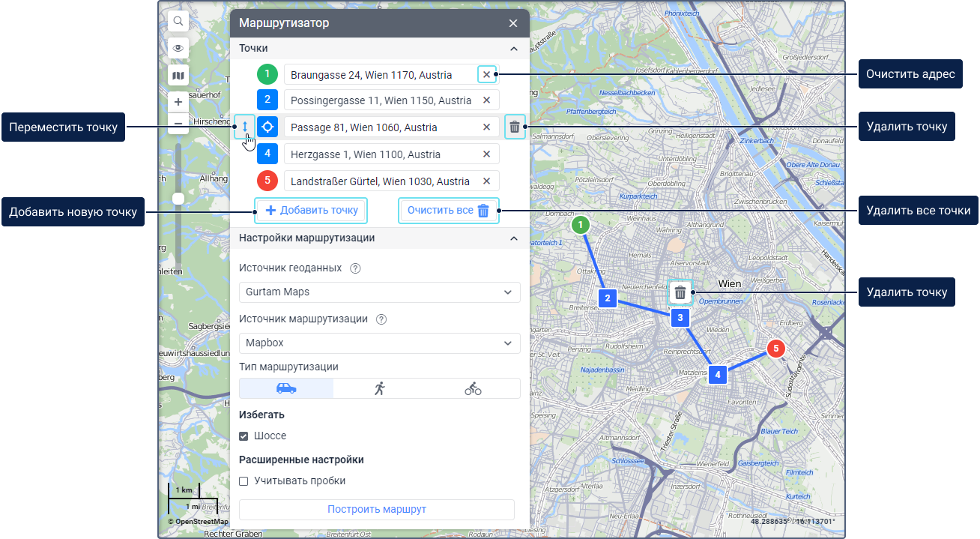The image size is (980, 539).
Task: Clear the Braungasse 24 address field
Action: click(x=486, y=74)
